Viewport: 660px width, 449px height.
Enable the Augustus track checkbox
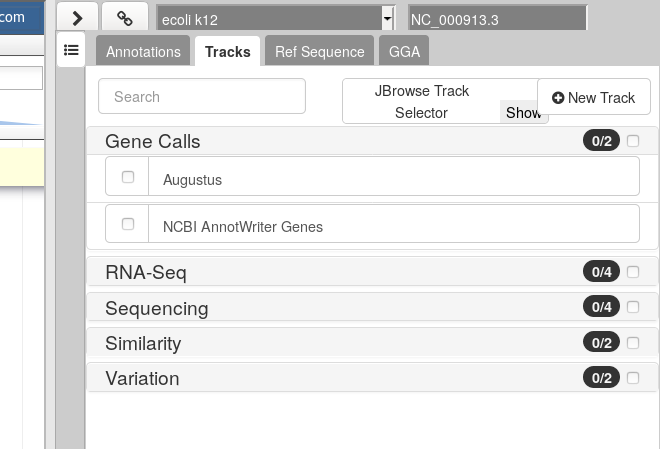pos(128,177)
